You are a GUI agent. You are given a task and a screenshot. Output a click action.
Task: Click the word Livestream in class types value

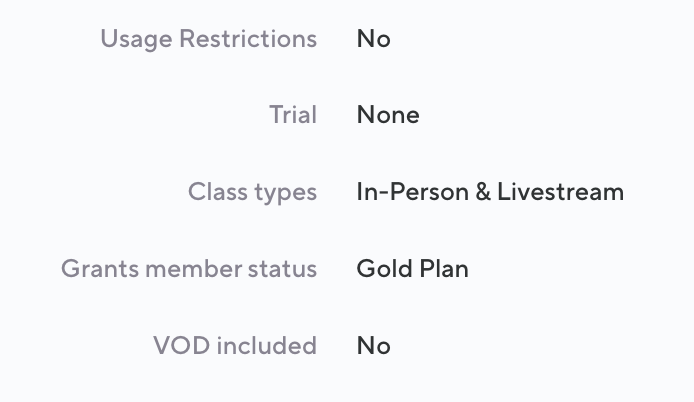click(562, 192)
